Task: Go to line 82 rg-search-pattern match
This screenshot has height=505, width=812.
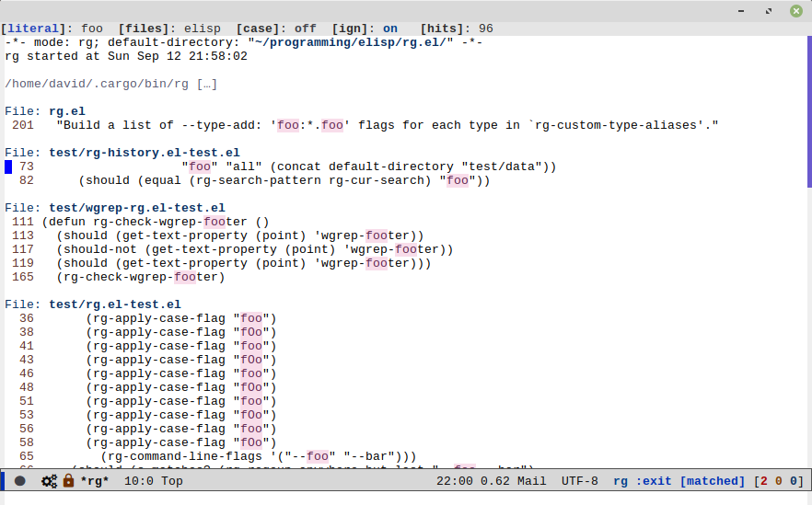Action: [x=255, y=180]
